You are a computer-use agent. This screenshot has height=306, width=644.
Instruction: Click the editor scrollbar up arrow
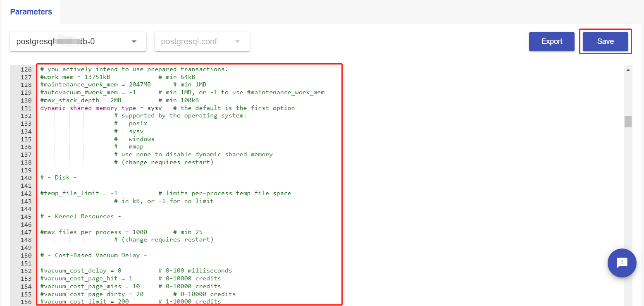point(628,70)
